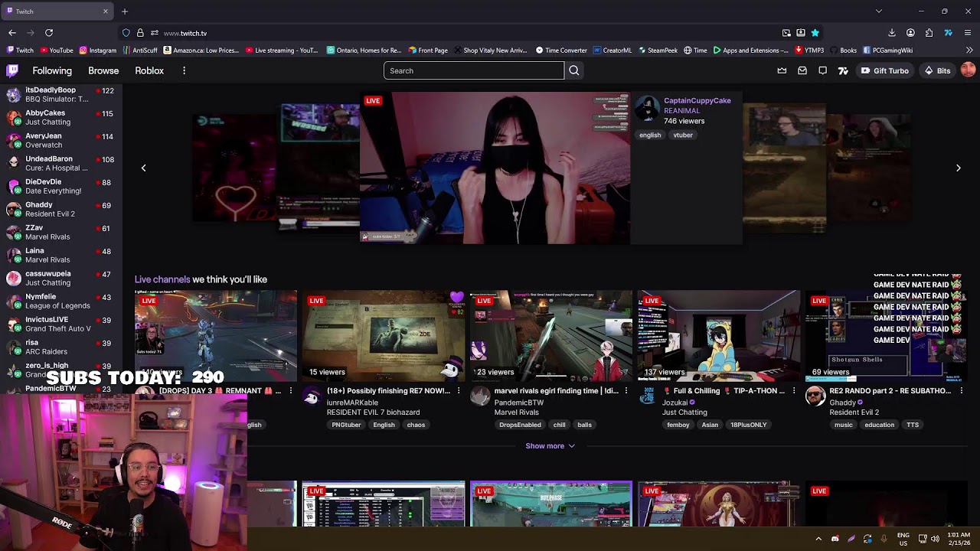Click the DropsEnabled tag
980x551 pixels.
pyautogui.click(x=520, y=425)
